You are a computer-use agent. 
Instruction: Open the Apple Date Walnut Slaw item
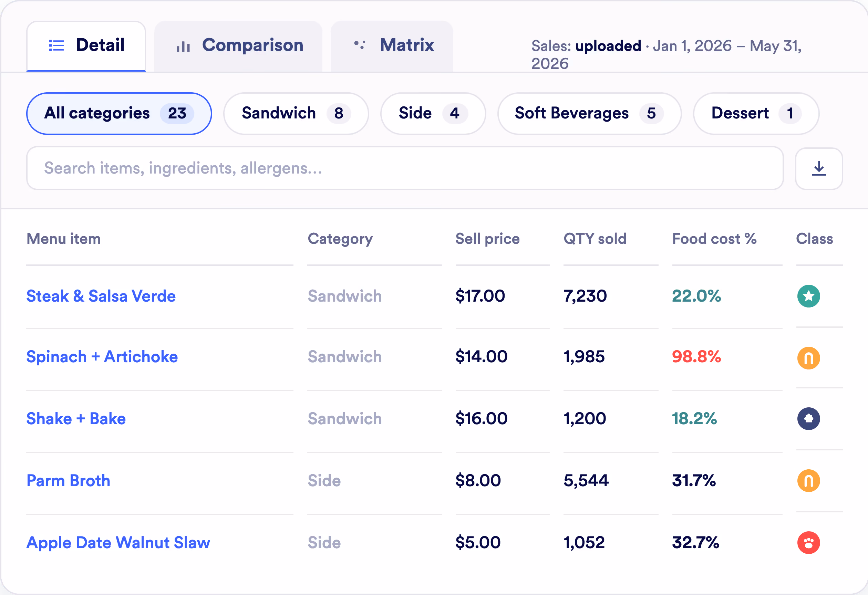(118, 542)
